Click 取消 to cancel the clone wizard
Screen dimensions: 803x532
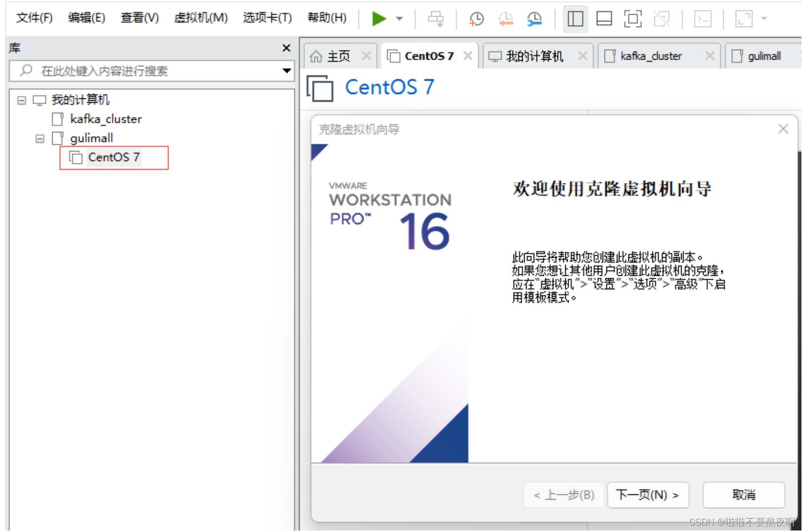point(743,495)
